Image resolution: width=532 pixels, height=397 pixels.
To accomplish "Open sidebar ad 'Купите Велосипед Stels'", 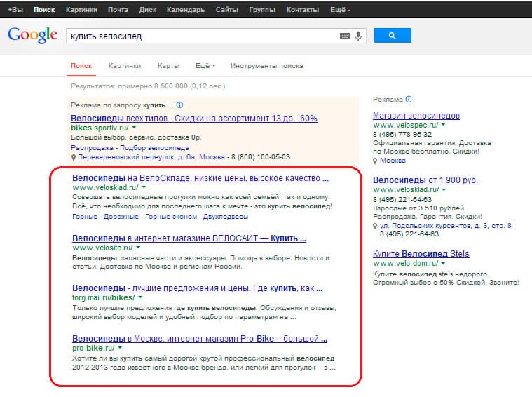I will click(x=421, y=254).
